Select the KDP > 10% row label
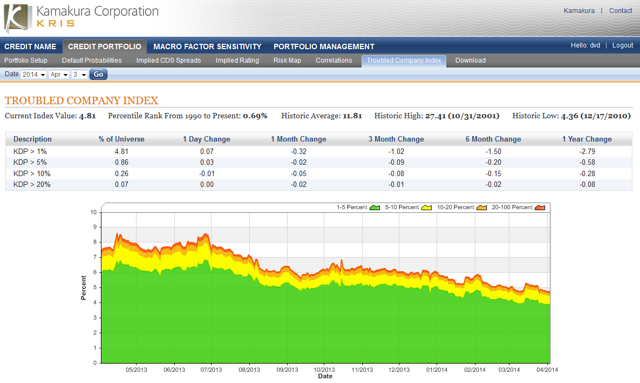Screen dimensions: 640x383 [x=32, y=174]
